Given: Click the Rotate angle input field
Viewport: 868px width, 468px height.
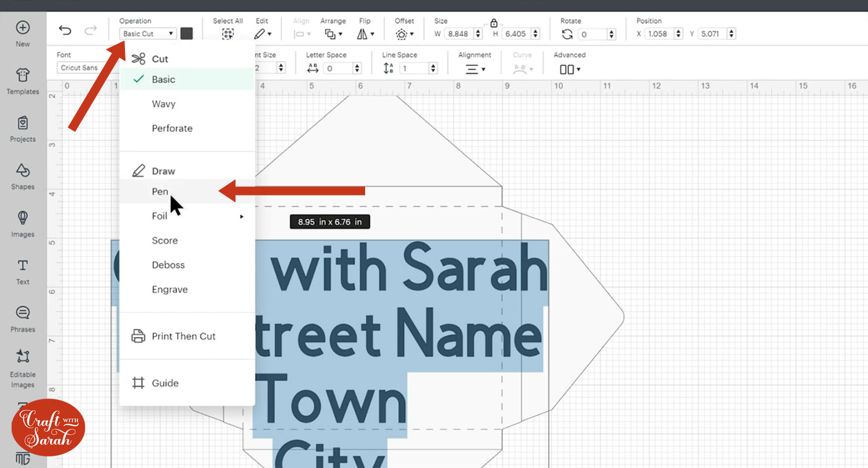Looking at the screenshot, I should [592, 34].
